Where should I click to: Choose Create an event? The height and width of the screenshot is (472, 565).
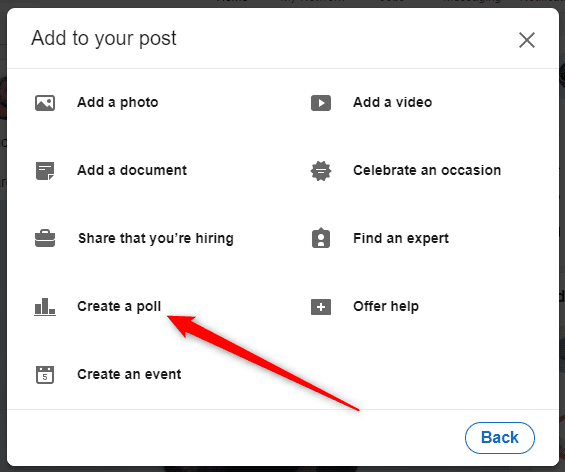pyautogui.click(x=129, y=374)
